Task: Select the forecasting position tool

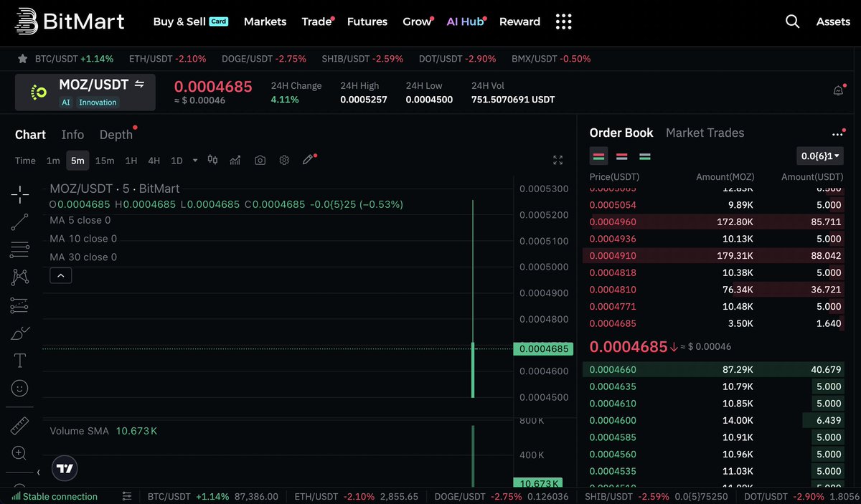Action: tap(20, 305)
